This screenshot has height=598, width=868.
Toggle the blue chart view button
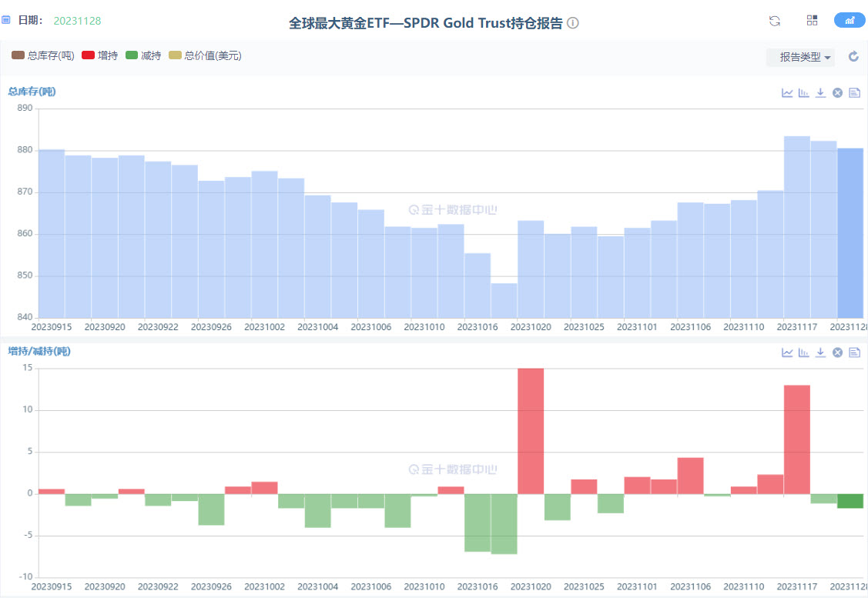tap(850, 21)
